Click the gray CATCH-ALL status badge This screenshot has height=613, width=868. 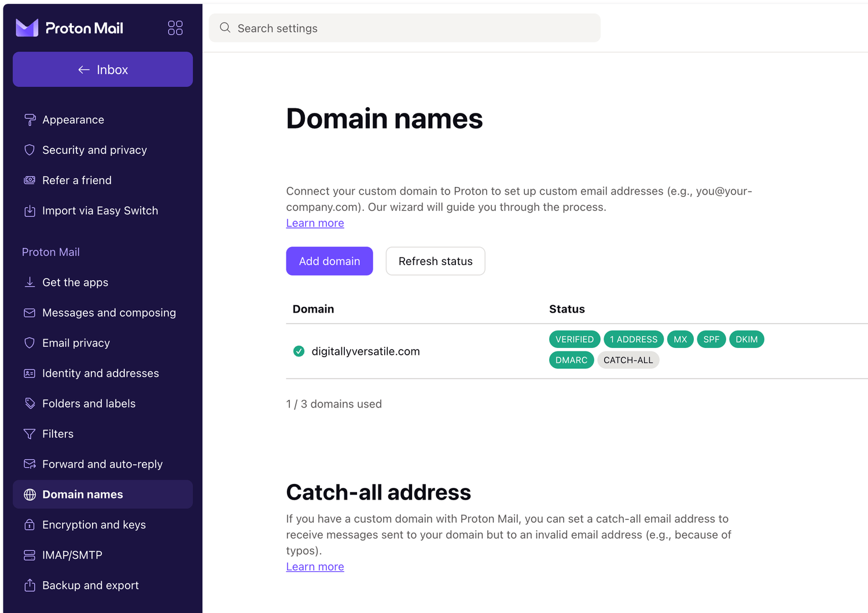628,360
